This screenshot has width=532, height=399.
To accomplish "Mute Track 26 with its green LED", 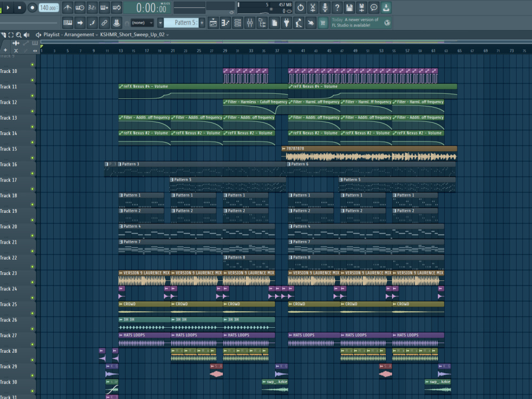I will [x=32, y=329].
